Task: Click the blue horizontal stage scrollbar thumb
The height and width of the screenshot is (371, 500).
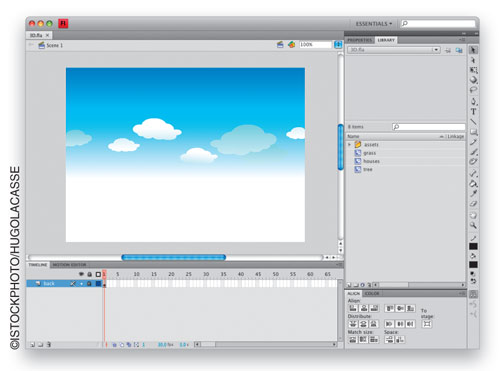Action: coord(174,257)
